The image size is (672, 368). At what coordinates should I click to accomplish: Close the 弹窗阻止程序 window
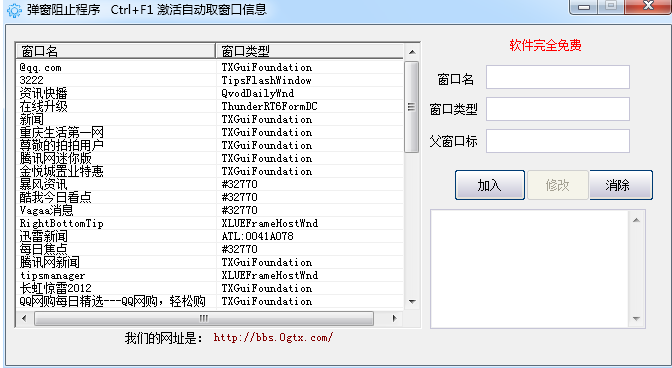point(648,7)
